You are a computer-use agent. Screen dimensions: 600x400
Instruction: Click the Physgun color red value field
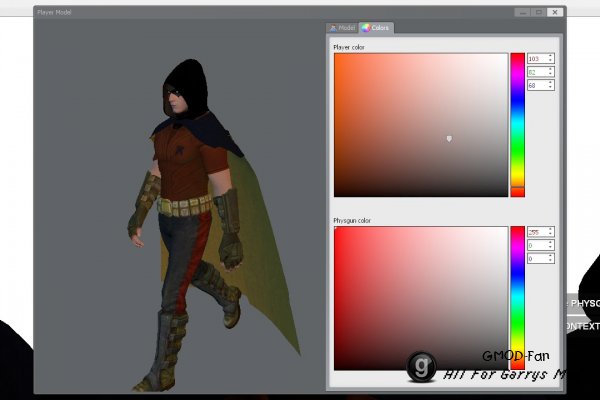click(x=536, y=232)
